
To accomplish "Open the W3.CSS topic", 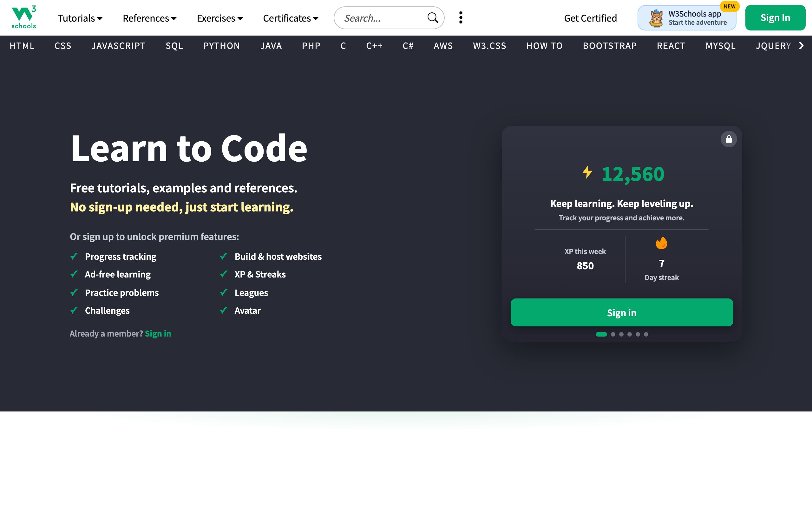I will pos(489,46).
